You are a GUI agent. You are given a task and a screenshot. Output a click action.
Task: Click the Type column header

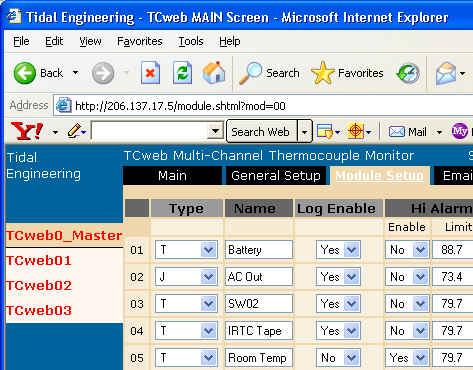pos(186,208)
